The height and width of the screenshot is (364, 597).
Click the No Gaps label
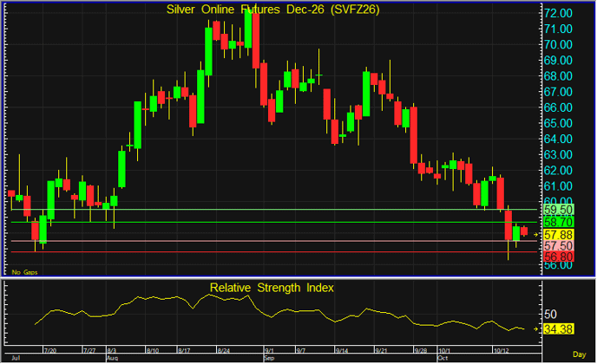25,272
